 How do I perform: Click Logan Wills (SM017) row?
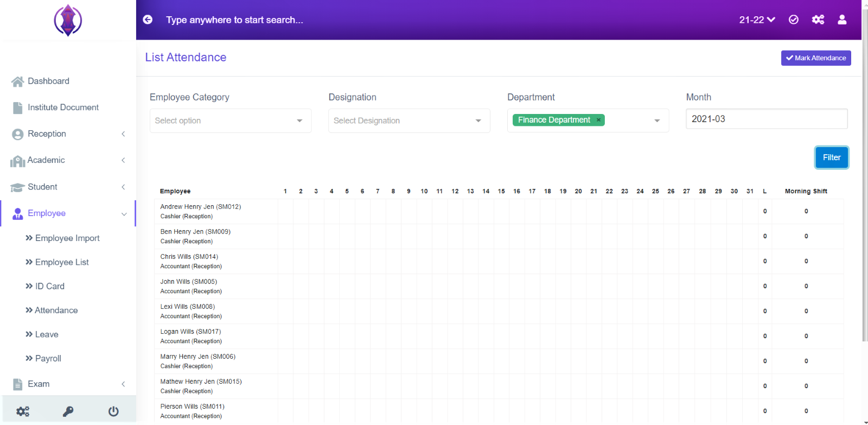pos(499,337)
